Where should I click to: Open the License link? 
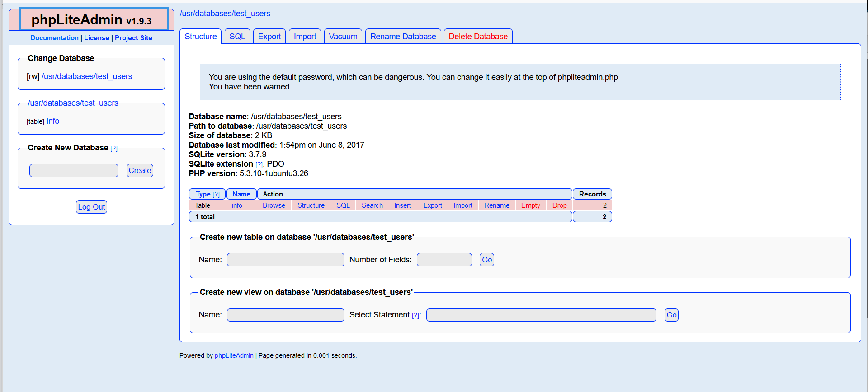pos(97,38)
